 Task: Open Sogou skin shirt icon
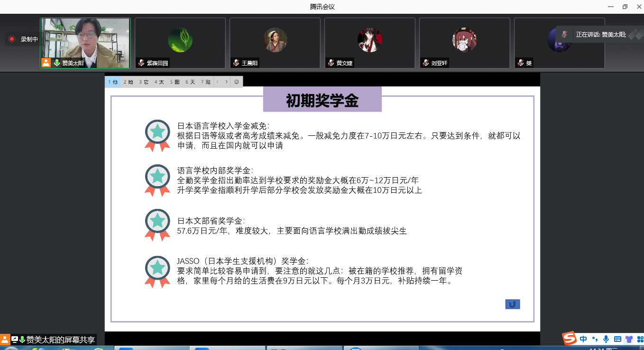[x=629, y=339]
